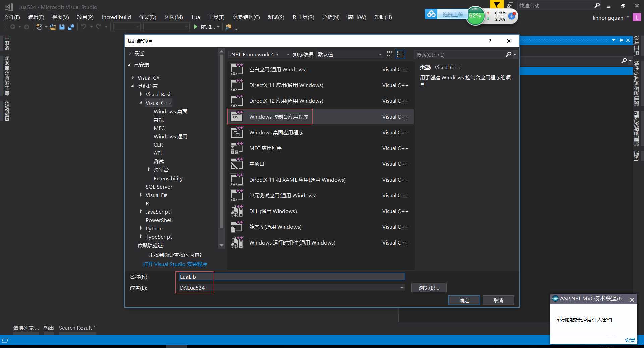Click the cloud upload widget icon

click(x=431, y=14)
